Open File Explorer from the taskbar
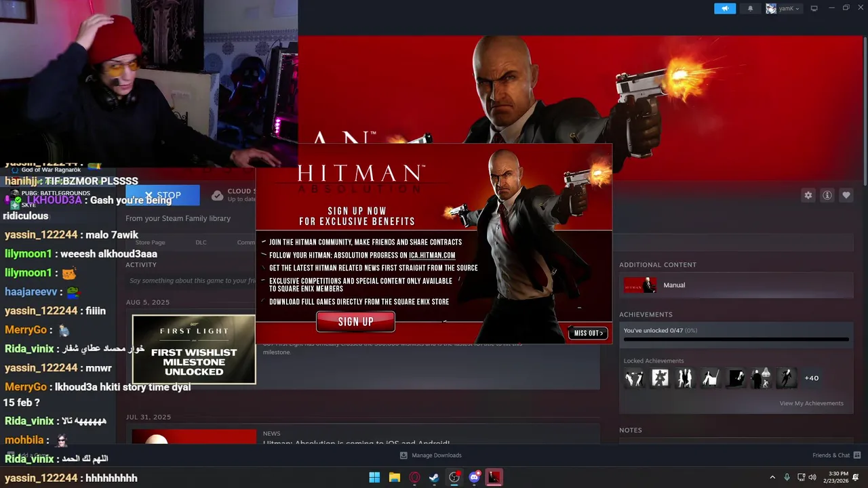This screenshot has height=488, width=868. [395, 477]
